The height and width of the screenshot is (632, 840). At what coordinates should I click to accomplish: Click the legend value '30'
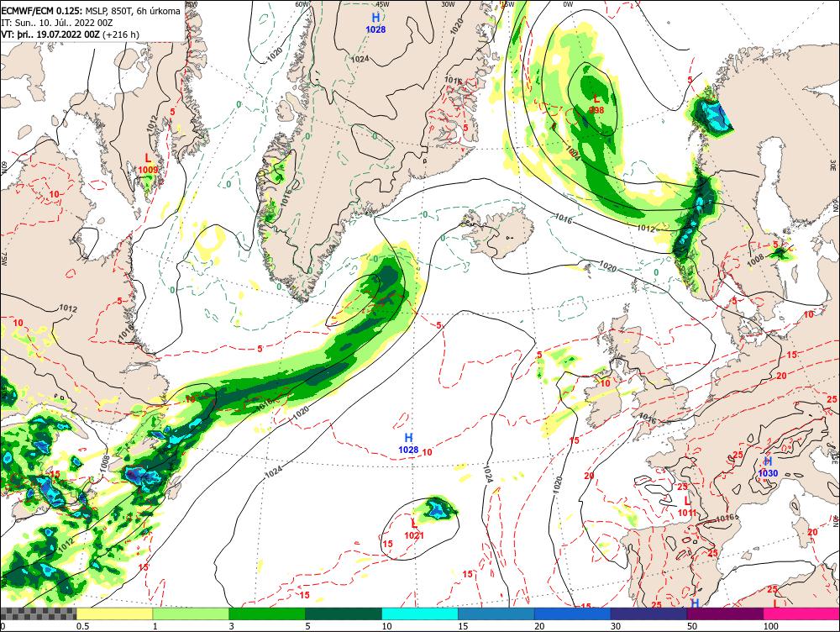pyautogui.click(x=616, y=626)
